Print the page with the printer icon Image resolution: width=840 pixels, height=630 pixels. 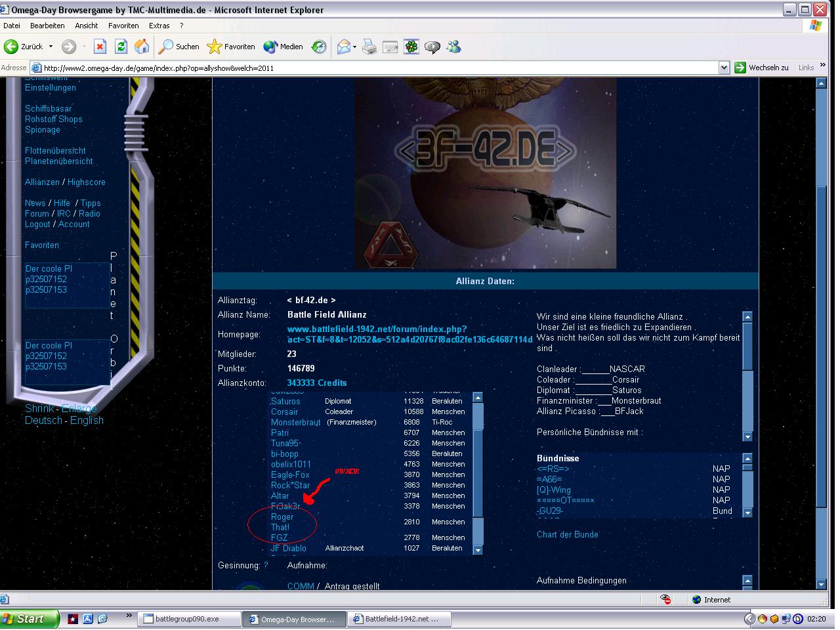[x=369, y=47]
